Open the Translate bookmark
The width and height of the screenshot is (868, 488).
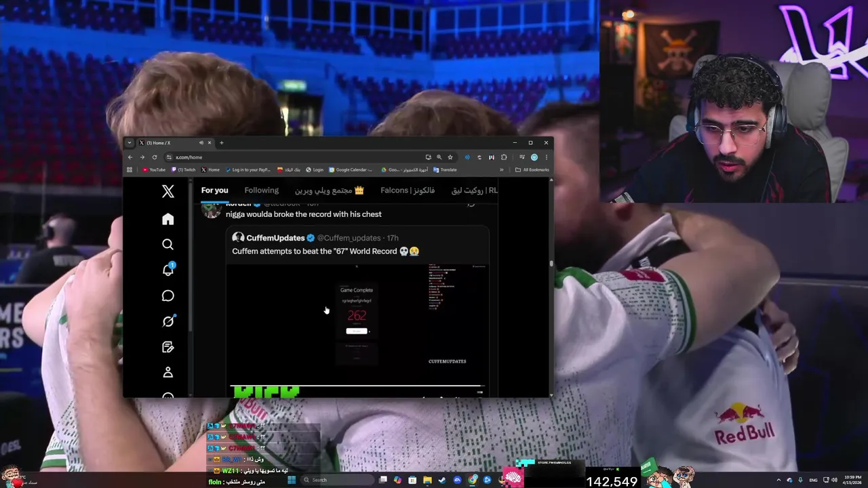(x=445, y=169)
